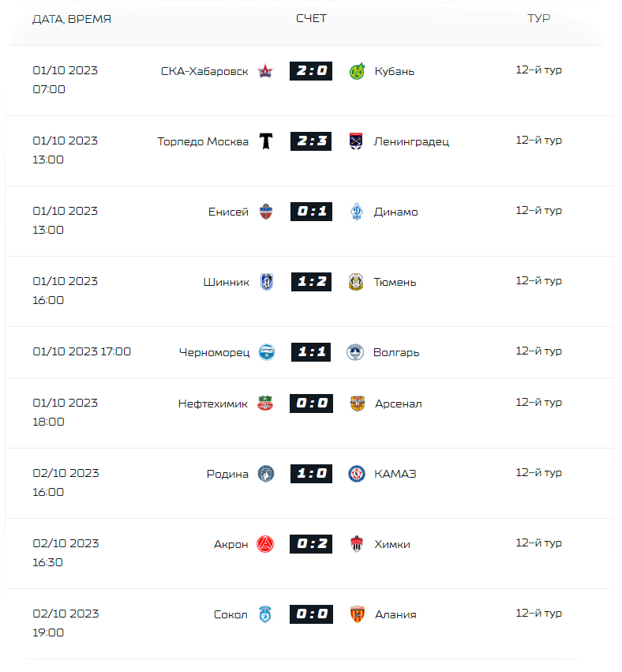Select the Khimki striped crest
The image size is (622, 672).
(357, 544)
